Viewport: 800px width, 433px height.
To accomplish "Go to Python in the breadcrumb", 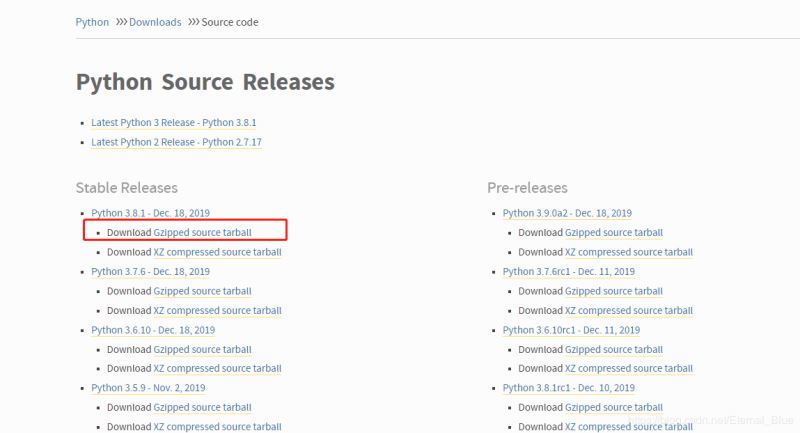I will point(92,22).
